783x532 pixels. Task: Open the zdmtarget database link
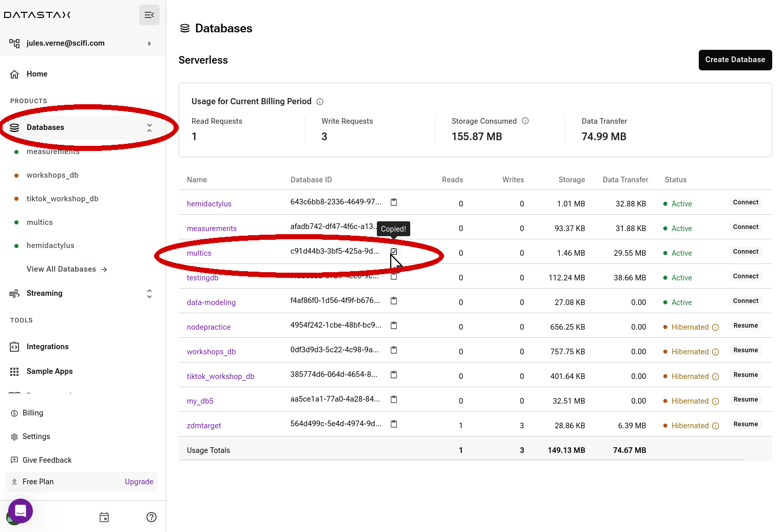(204, 426)
